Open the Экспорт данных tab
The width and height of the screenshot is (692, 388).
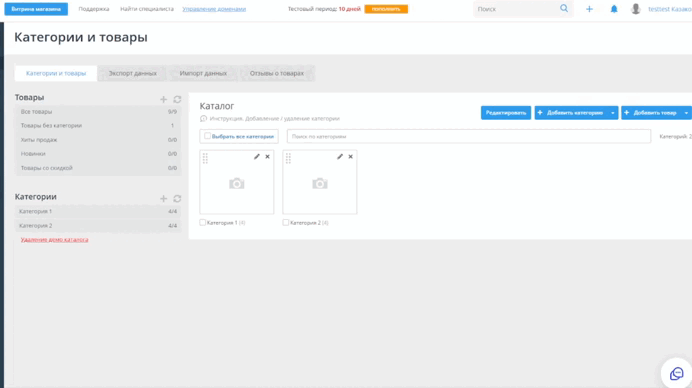pyautogui.click(x=132, y=73)
